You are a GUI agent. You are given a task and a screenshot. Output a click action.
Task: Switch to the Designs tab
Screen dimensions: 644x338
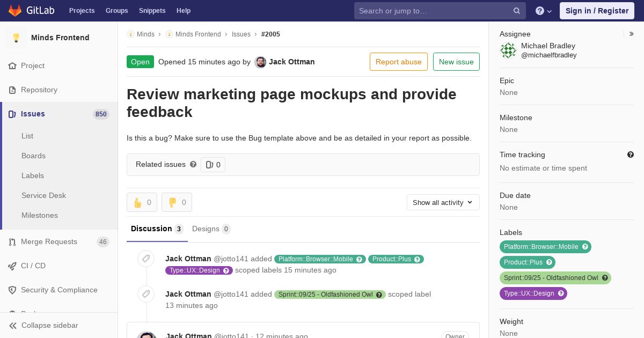211,229
